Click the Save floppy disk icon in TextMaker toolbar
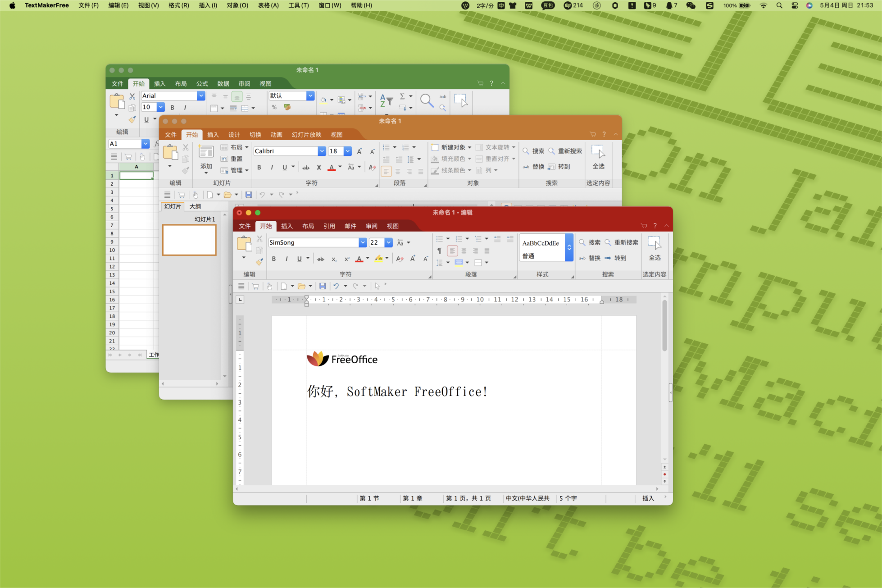 click(x=323, y=286)
